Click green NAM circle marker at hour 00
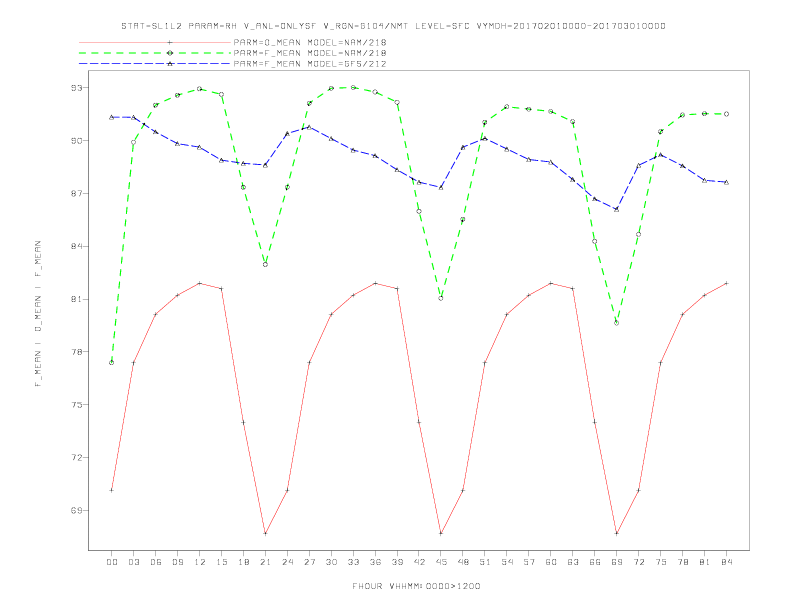This screenshot has width=792, height=612. (x=112, y=363)
